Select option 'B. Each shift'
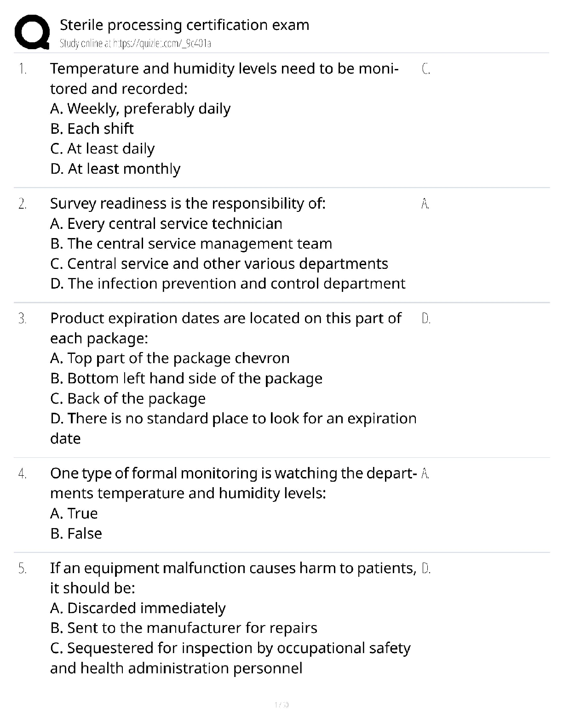Image resolution: width=563 pixels, height=728 pixels. 92,129
